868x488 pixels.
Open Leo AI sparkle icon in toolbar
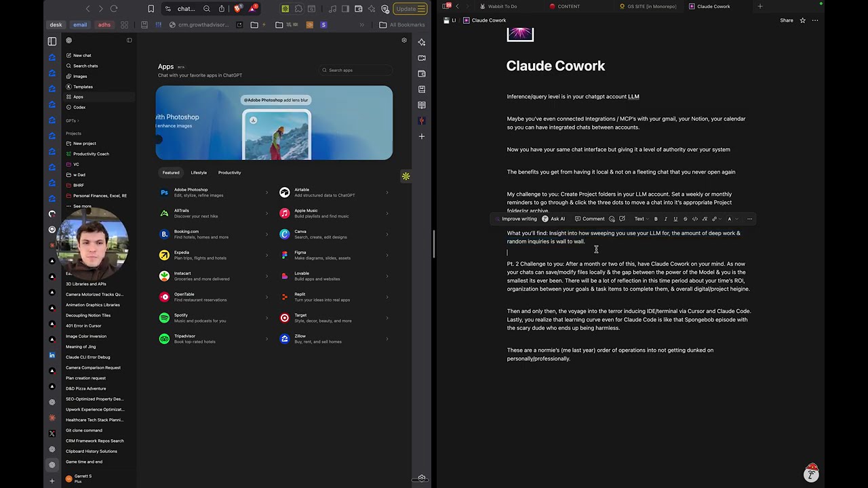coord(372,9)
